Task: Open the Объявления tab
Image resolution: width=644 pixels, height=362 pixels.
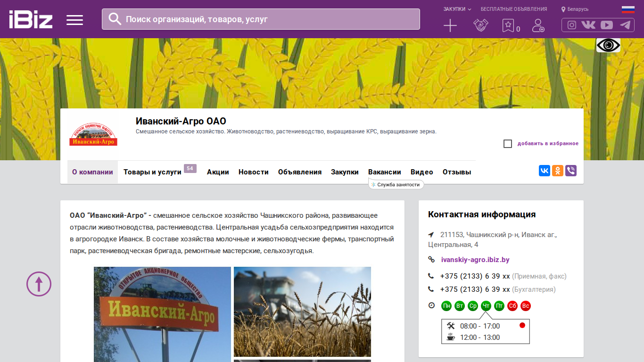Action: [x=300, y=172]
